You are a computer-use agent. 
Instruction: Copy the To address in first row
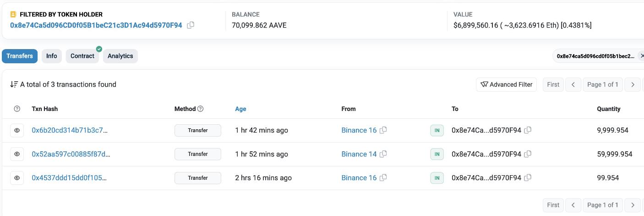point(528,130)
